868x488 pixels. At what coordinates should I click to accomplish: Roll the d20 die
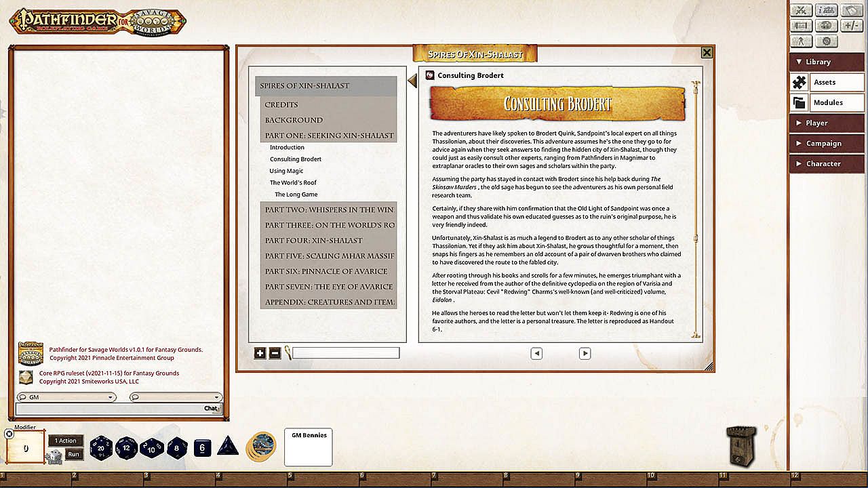pos(102,447)
